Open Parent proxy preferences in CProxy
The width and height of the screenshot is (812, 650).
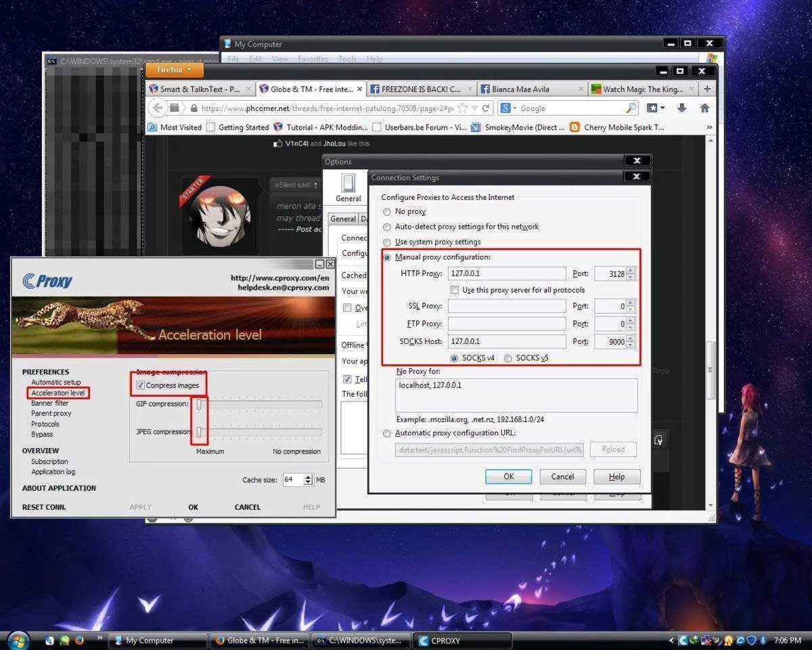(x=51, y=413)
